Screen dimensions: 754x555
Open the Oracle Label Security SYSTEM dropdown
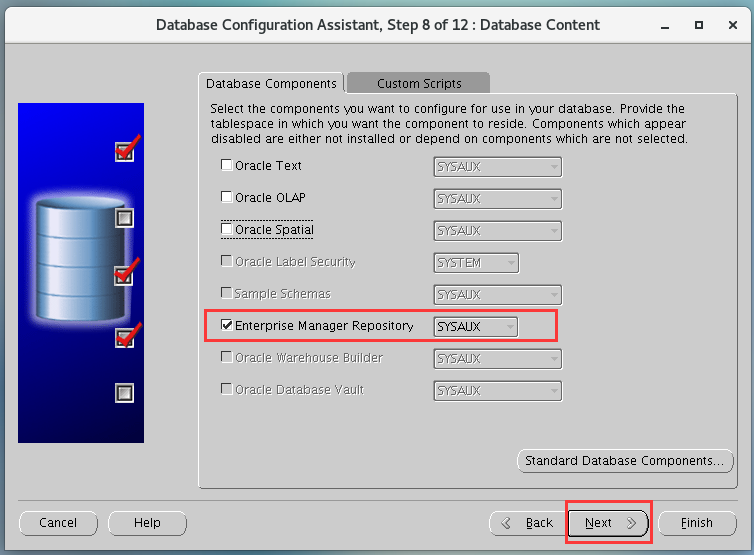476,263
